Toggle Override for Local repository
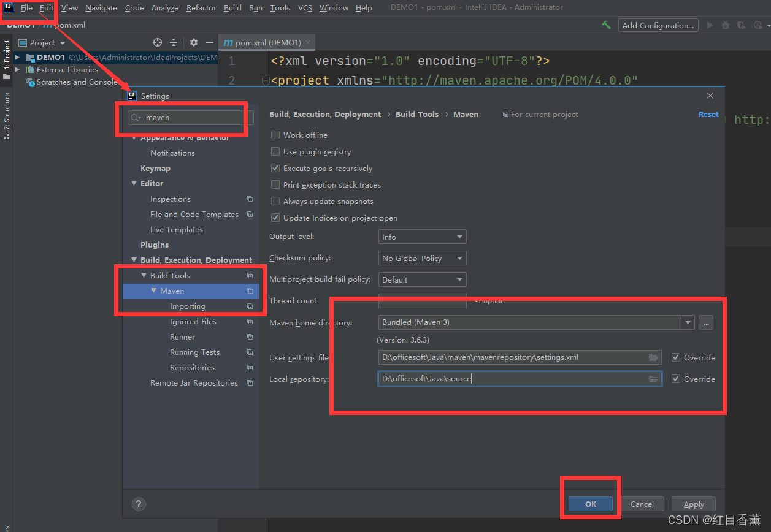 (x=676, y=379)
